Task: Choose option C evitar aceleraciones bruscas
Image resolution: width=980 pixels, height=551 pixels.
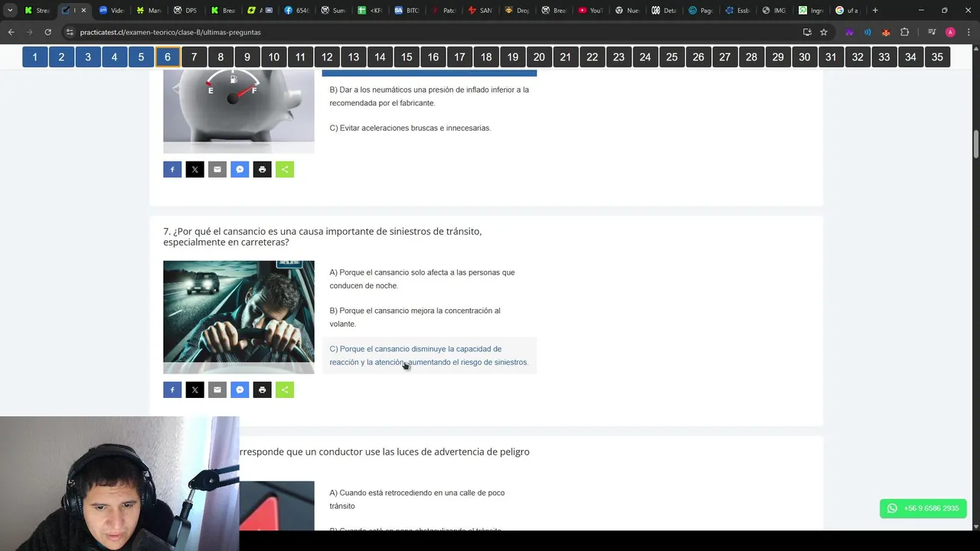Action: [x=429, y=128]
